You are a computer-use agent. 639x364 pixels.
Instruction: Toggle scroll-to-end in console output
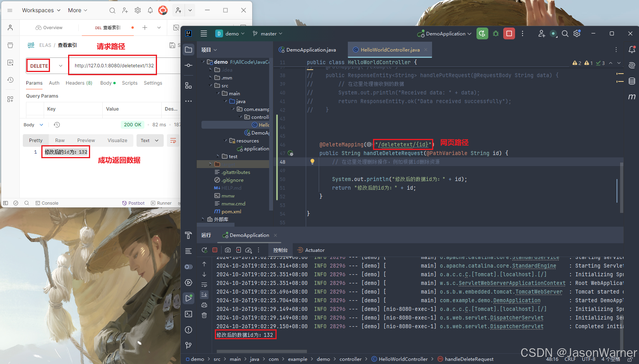coord(203,294)
